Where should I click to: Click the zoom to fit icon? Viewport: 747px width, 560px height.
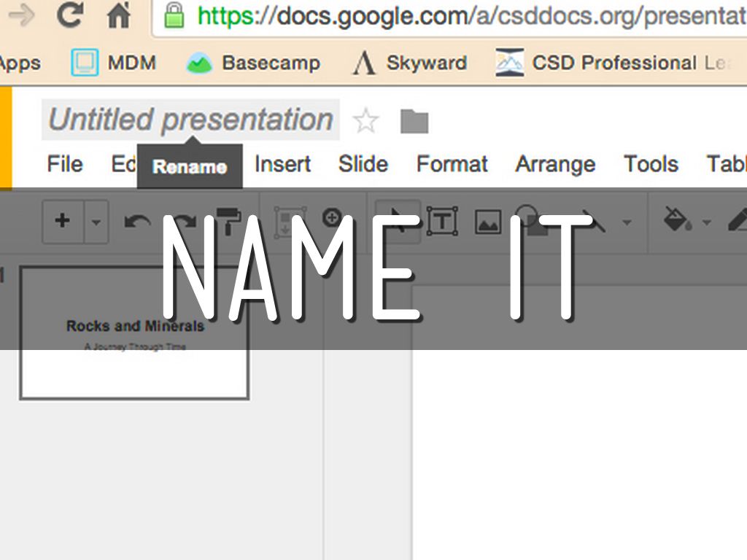[287, 221]
